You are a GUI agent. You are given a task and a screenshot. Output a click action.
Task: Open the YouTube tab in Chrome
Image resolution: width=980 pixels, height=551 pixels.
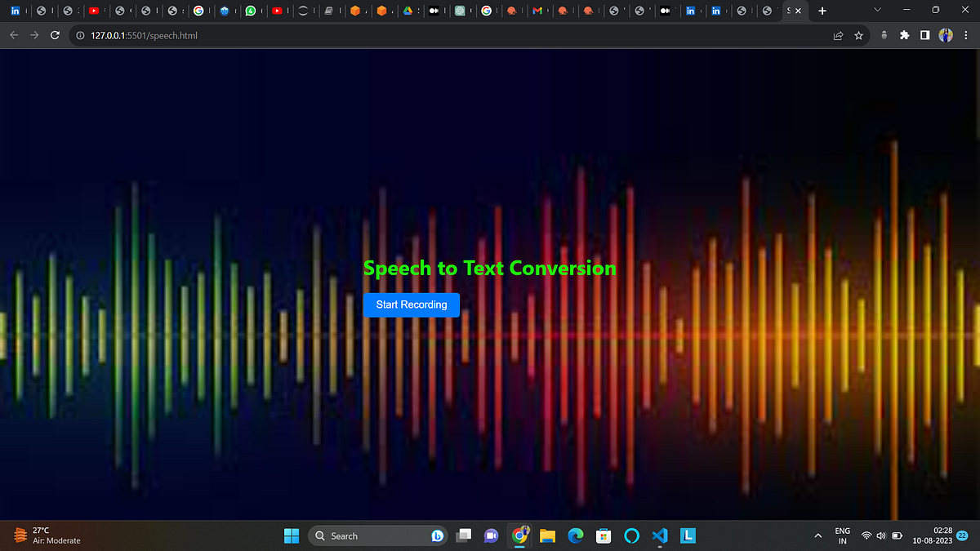[96, 11]
